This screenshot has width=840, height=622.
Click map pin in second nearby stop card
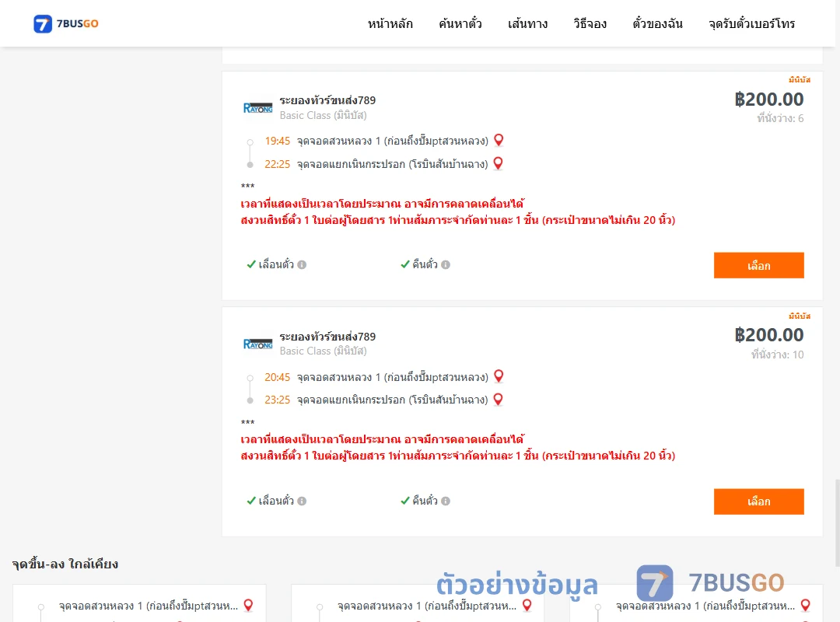point(527,606)
